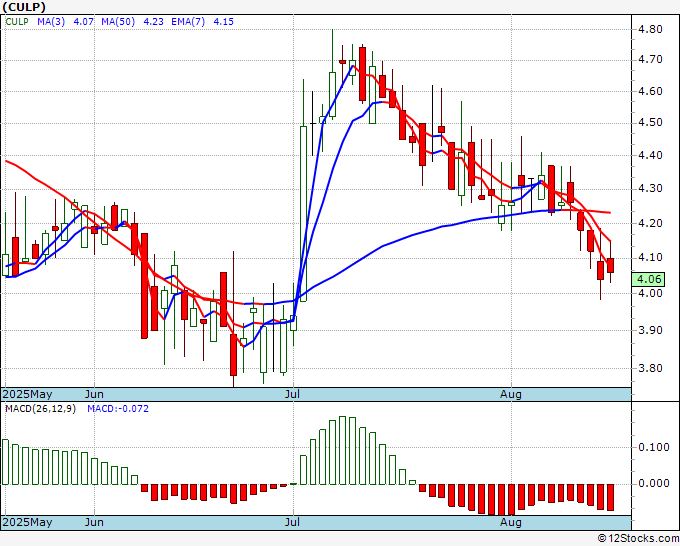Image resolution: width=680 pixels, height=546 pixels.
Task: Click the tall green early-July breakout candlestick
Action: click(x=304, y=213)
